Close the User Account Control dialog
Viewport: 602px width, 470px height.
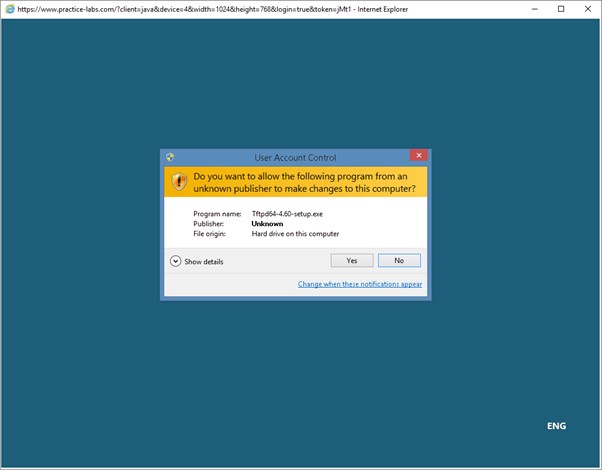pos(419,155)
